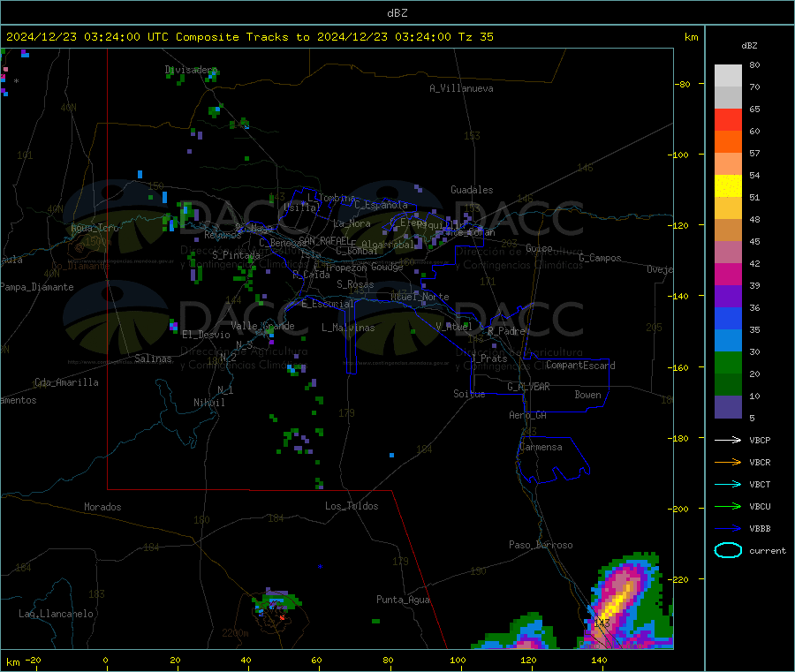Click the '-200' km tick on right axis
795x672 pixels.
[x=678, y=509]
